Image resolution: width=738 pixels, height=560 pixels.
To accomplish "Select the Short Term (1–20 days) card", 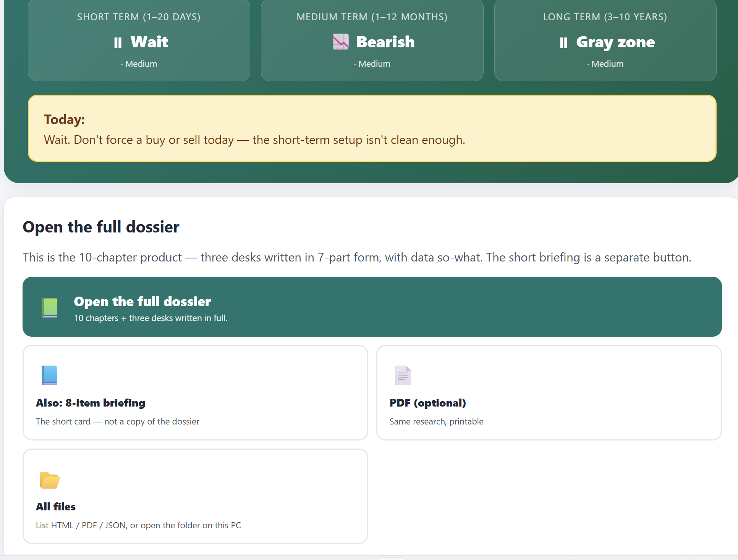I will 139,40.
